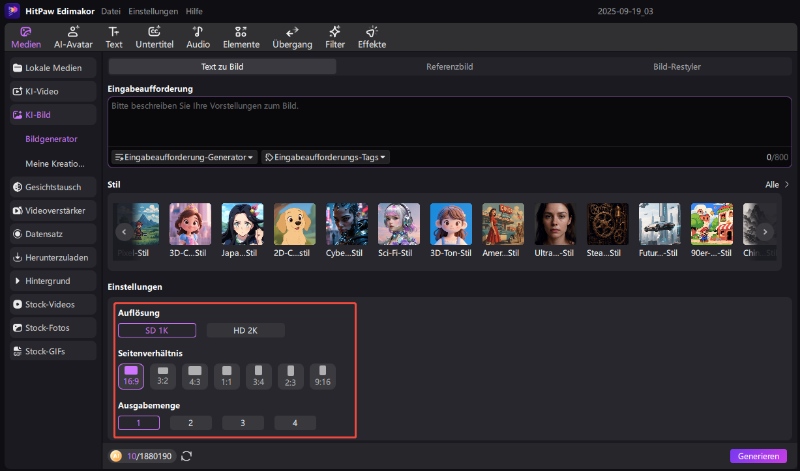
Task: Open the Audio panel
Action: 198,37
